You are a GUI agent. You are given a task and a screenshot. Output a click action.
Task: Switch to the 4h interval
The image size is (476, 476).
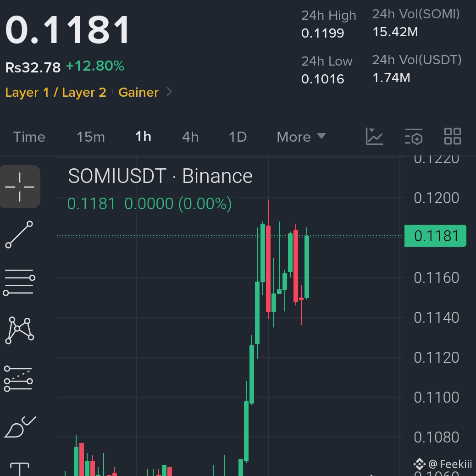point(190,137)
